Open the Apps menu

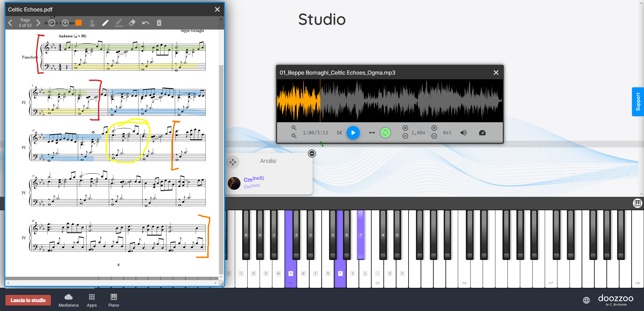click(92, 300)
